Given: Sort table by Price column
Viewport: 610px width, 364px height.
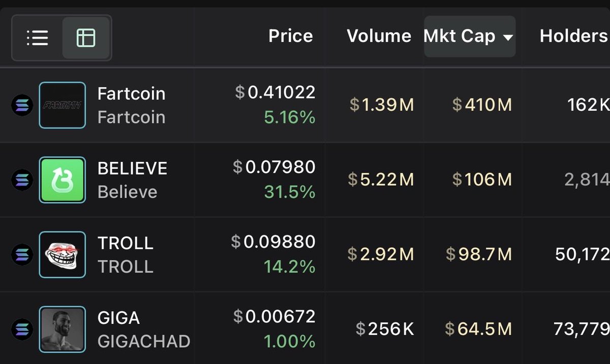Looking at the screenshot, I should pyautogui.click(x=290, y=36).
